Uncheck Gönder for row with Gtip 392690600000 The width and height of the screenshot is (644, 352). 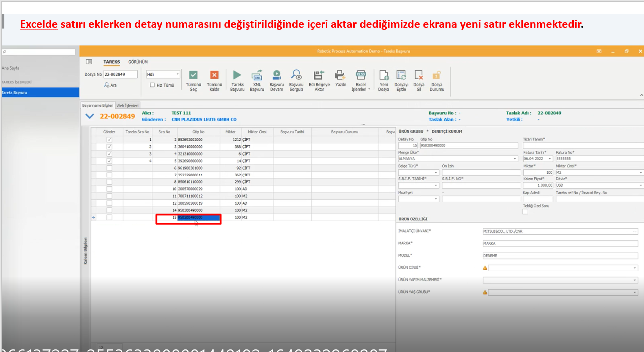[x=109, y=161]
